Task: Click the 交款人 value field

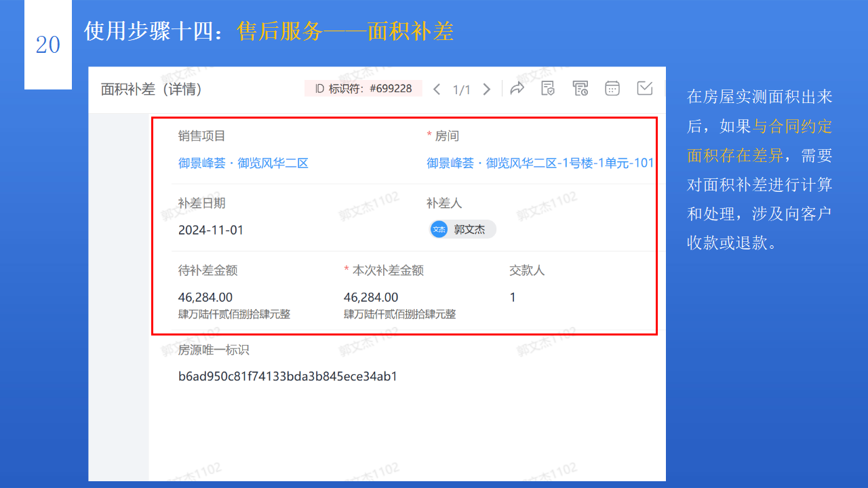Action: 513,297
